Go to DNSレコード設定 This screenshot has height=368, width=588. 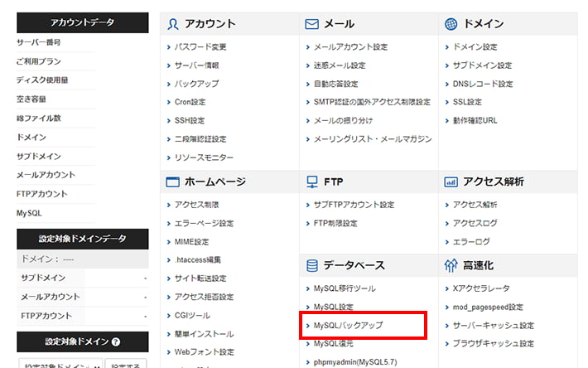pyautogui.click(x=483, y=84)
